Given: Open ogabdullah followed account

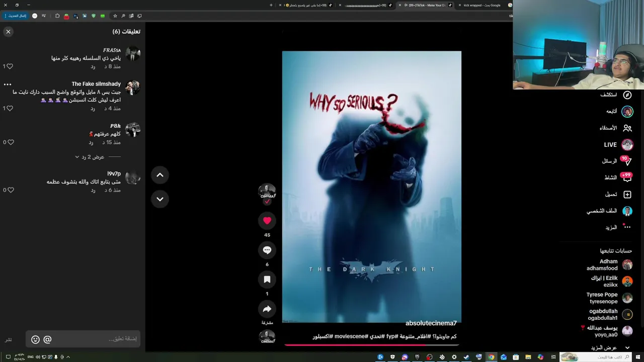Looking at the screenshot, I should coord(610,315).
